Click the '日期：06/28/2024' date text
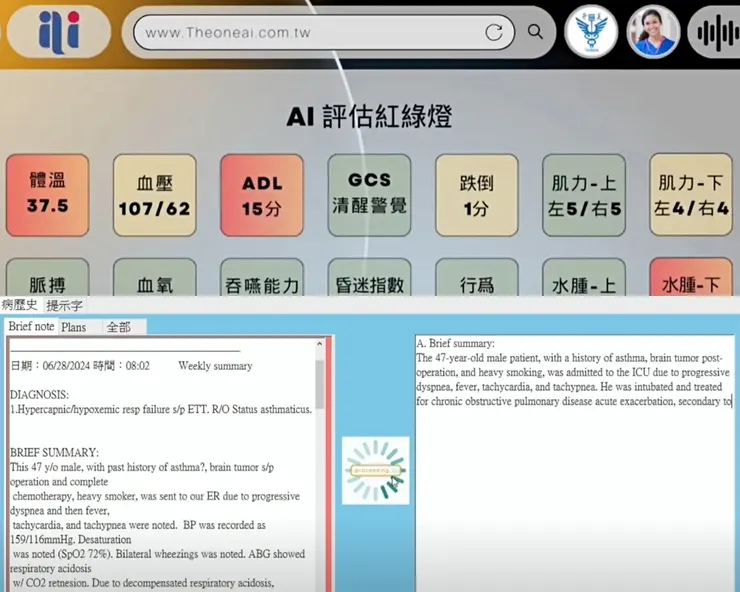Screen dimensions: 740x592 tap(50, 366)
